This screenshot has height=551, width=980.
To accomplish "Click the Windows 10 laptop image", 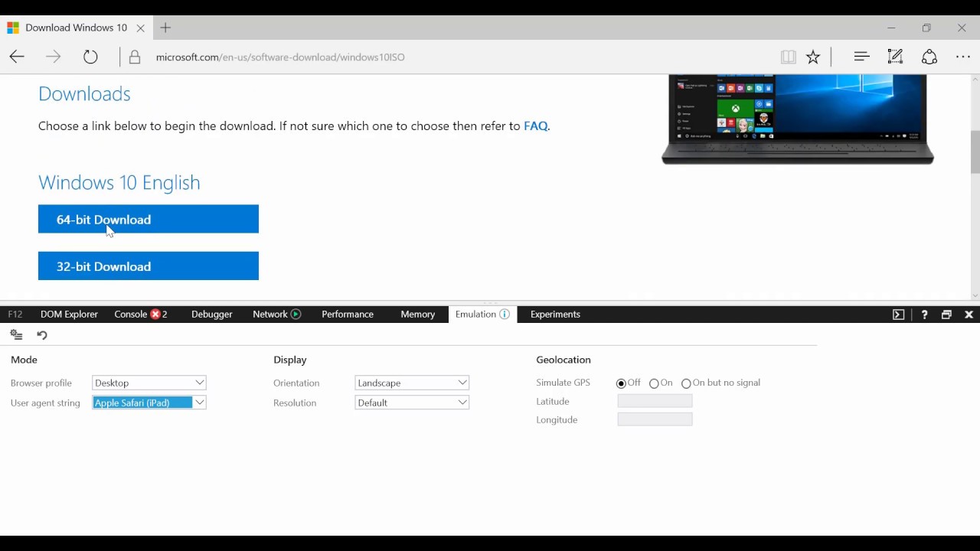I will point(797,119).
